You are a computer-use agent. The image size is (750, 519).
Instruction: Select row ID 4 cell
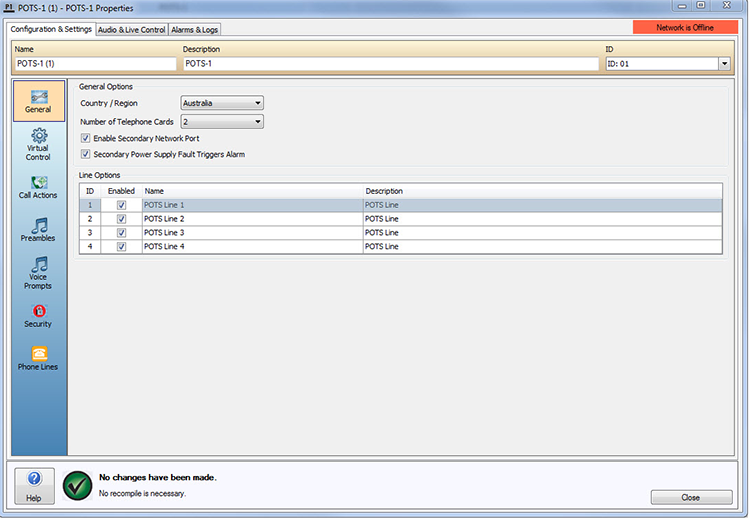90,247
